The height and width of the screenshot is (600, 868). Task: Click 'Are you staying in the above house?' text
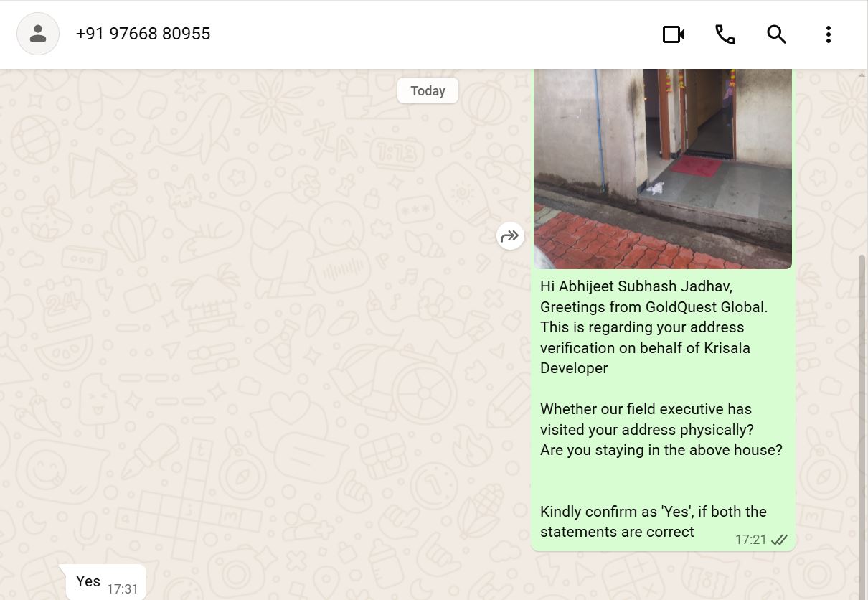pos(661,450)
